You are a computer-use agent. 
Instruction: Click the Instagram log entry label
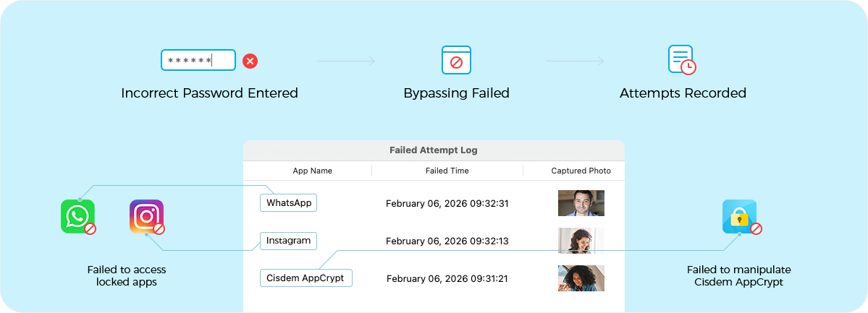(x=288, y=241)
